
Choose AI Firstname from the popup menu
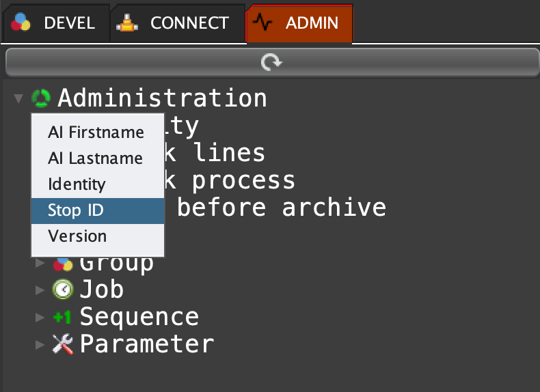tap(96, 132)
